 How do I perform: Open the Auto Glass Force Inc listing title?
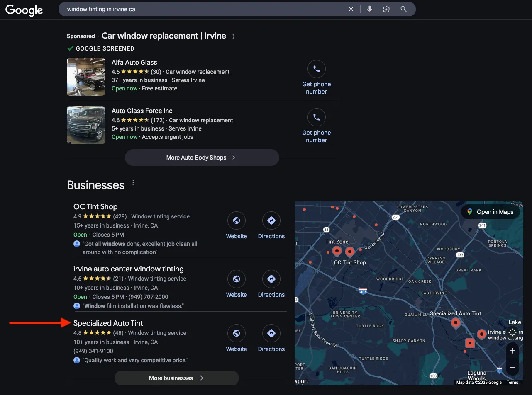click(x=142, y=111)
